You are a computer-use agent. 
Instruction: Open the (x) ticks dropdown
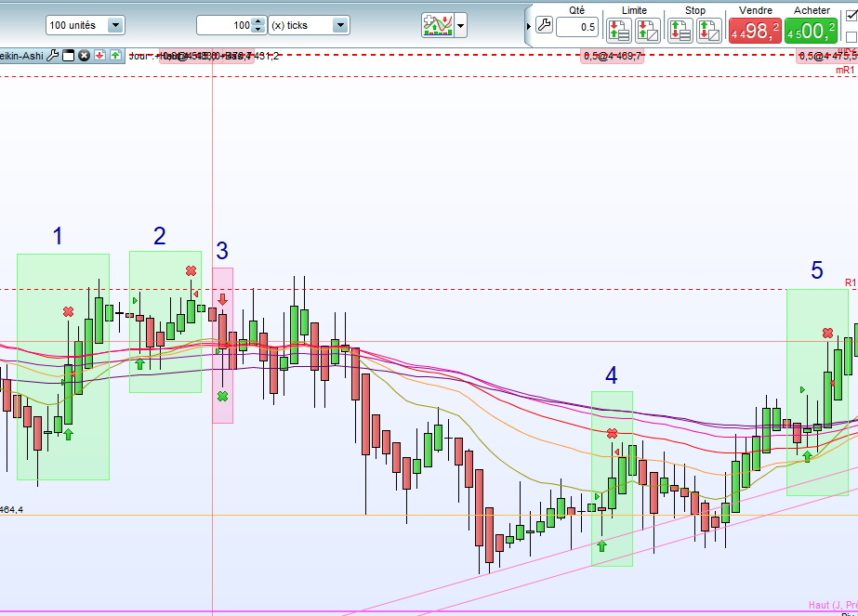(309, 25)
